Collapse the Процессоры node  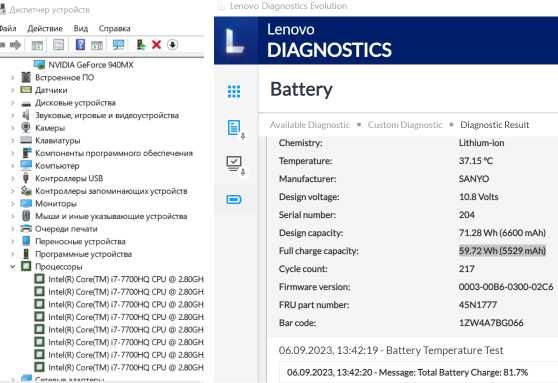[12, 266]
